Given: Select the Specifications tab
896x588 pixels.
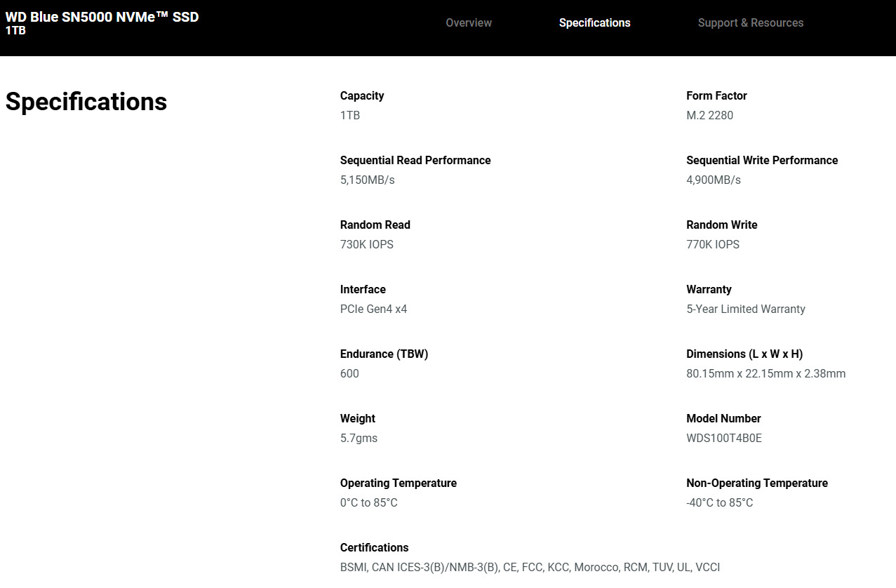Looking at the screenshot, I should pos(594,23).
